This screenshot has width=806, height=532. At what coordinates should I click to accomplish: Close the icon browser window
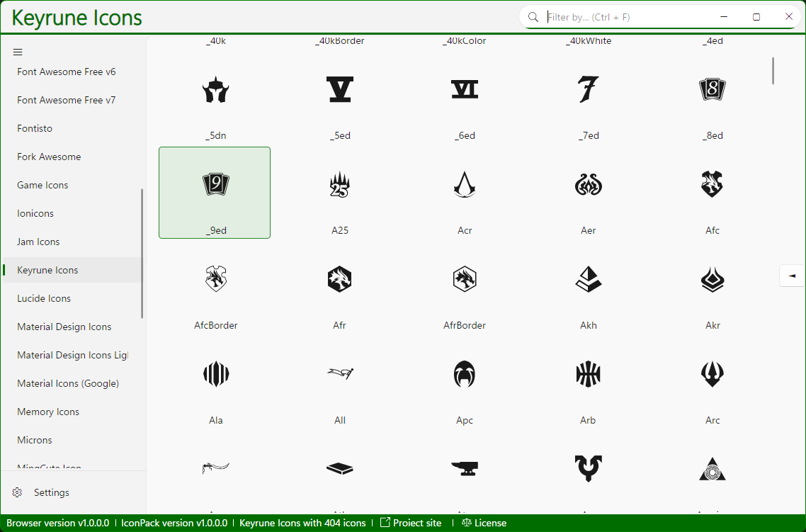[x=788, y=16]
